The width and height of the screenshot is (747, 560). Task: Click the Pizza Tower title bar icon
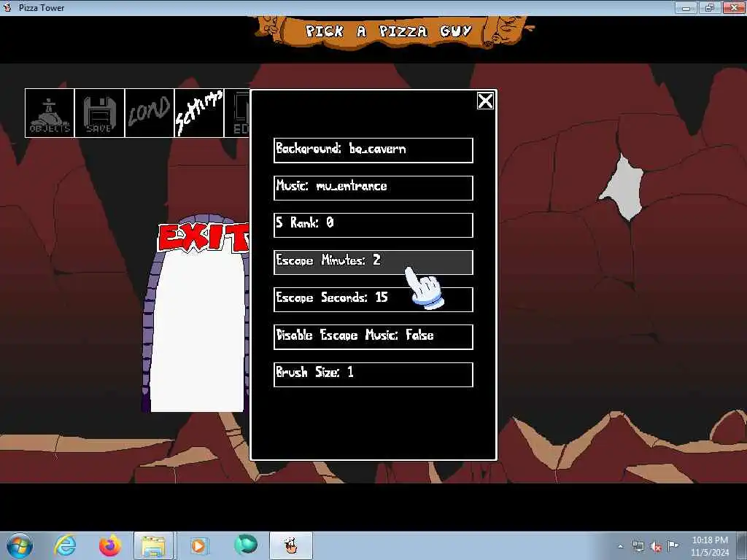[x=7, y=7]
